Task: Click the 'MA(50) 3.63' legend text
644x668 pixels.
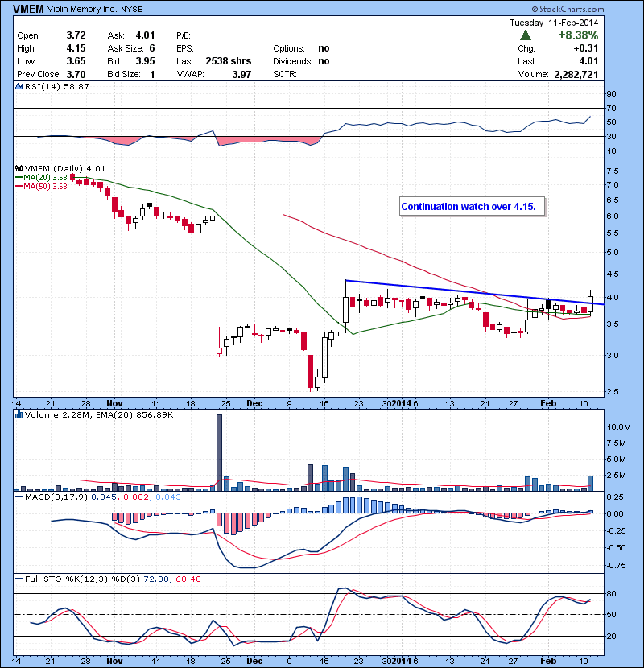Action: tap(46, 186)
